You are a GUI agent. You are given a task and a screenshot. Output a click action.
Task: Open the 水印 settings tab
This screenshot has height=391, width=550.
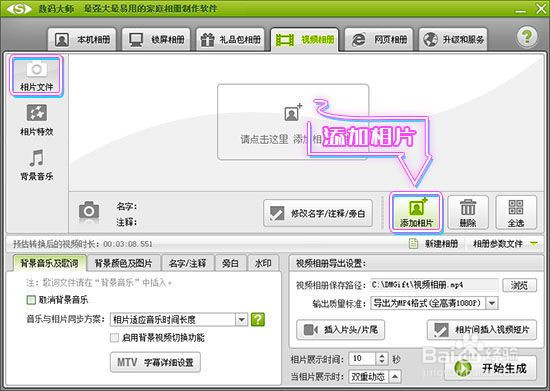[x=263, y=263]
